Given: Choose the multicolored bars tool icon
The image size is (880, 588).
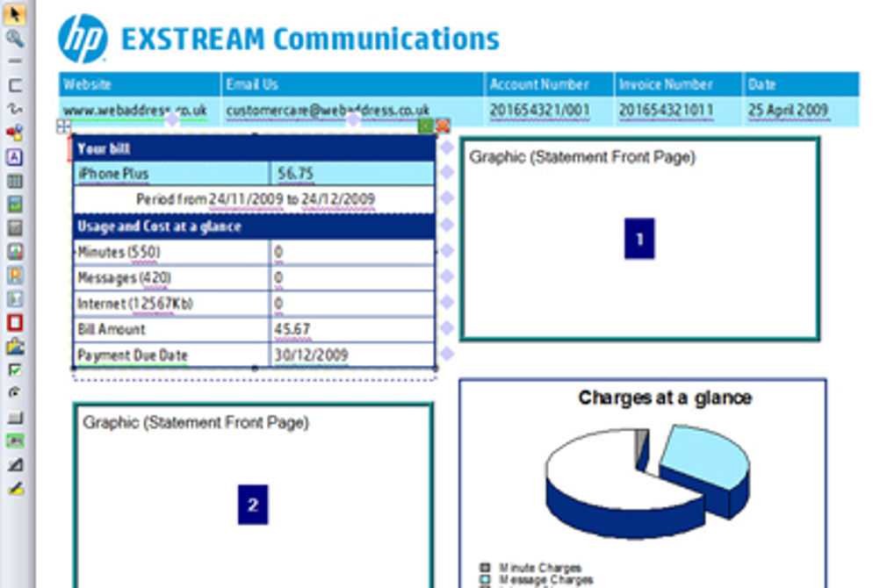Looking at the screenshot, I should 15,251.
